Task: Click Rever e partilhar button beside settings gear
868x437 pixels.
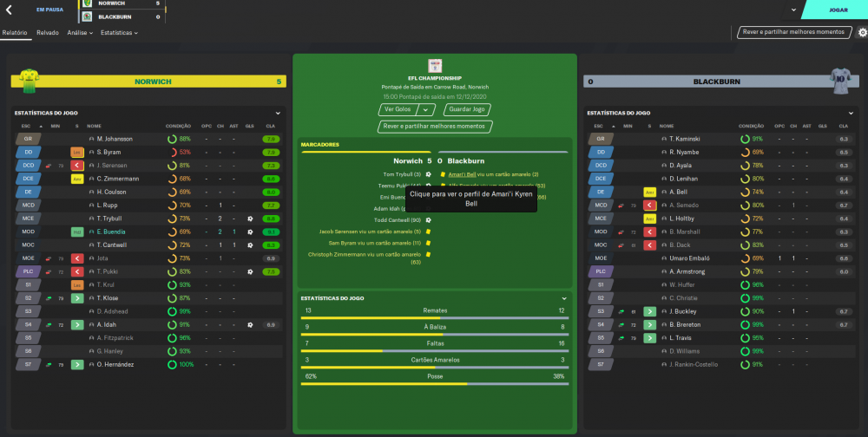Action: pos(793,32)
